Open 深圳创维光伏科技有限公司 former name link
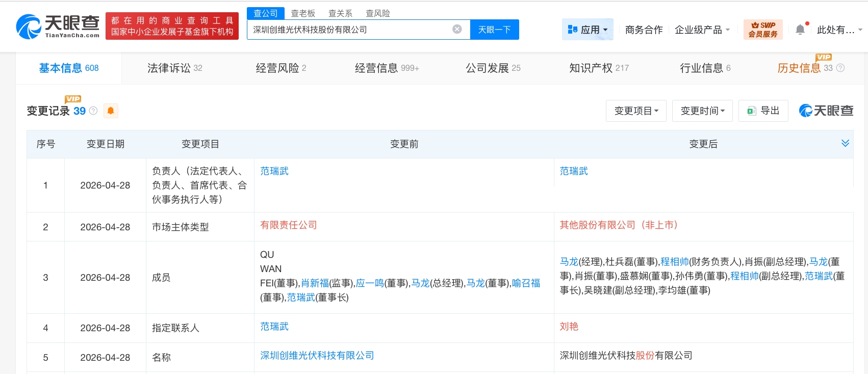Viewport: 868px width, 374px height. point(317,356)
